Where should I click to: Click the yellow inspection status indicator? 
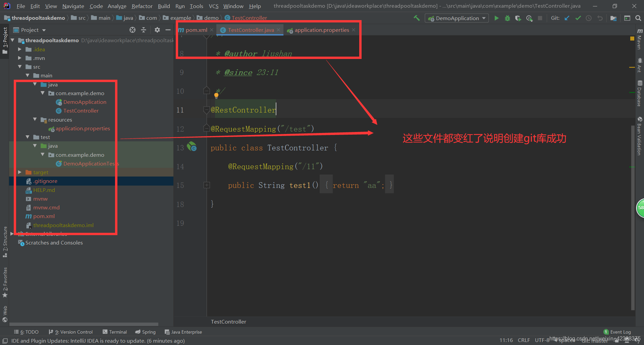[632, 39]
